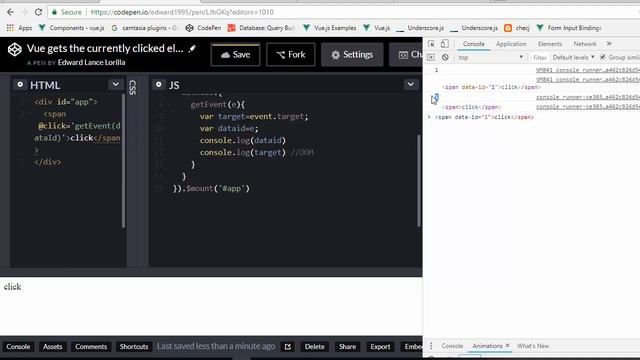Click the CodePen logo icon
Viewport: 640px width, 360px height.
click(15, 49)
